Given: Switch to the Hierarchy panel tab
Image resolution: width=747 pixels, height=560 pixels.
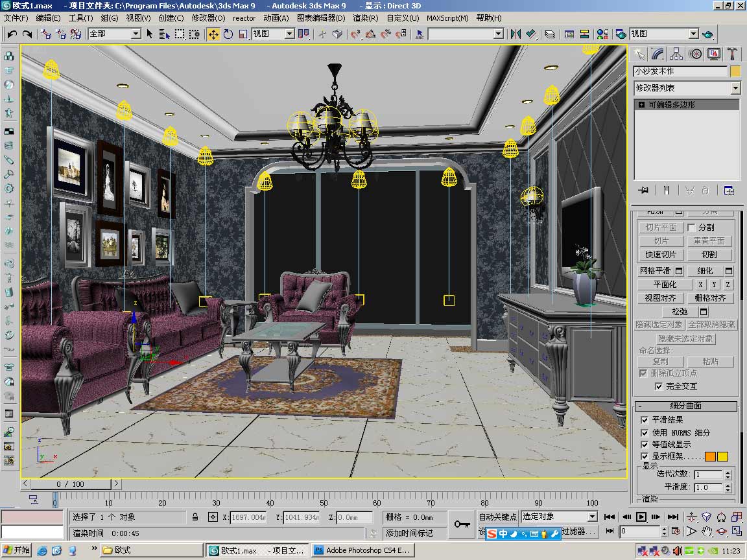Looking at the screenshot, I should click(x=676, y=54).
